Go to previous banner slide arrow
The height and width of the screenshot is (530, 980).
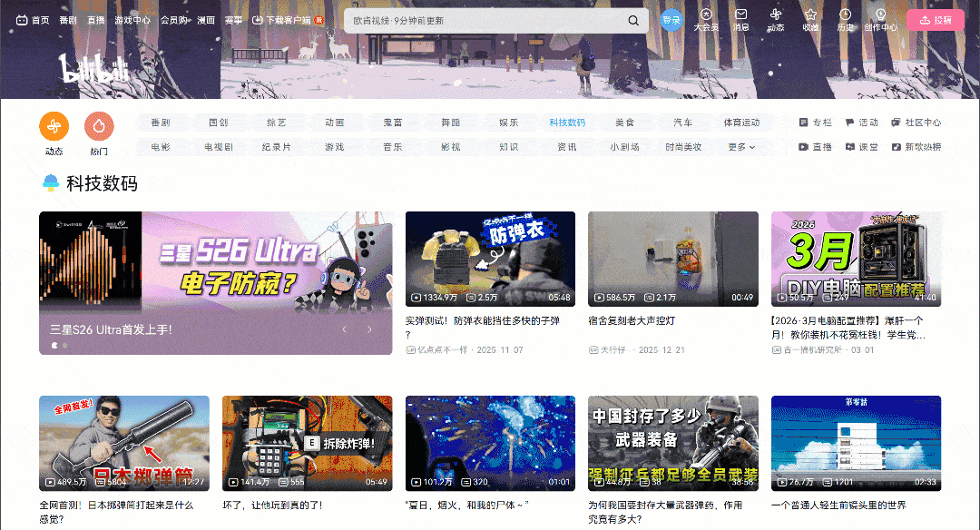point(345,329)
